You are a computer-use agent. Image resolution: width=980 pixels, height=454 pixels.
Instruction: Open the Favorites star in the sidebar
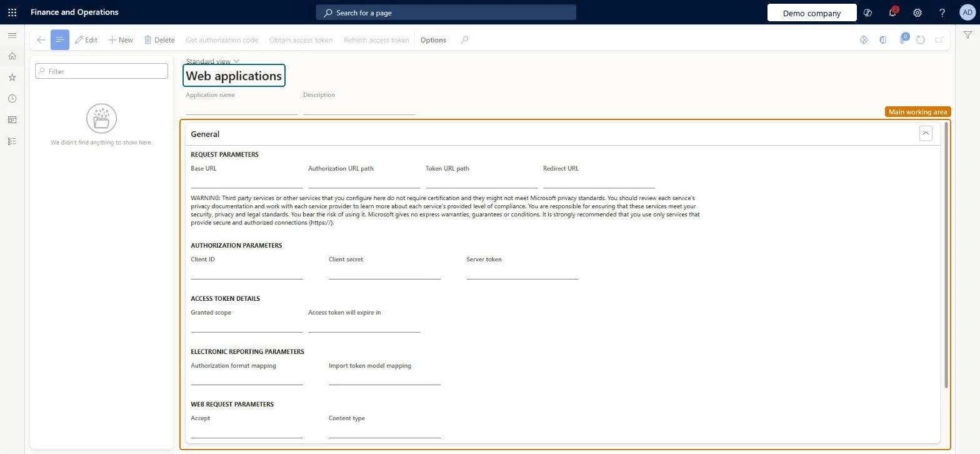click(x=12, y=78)
